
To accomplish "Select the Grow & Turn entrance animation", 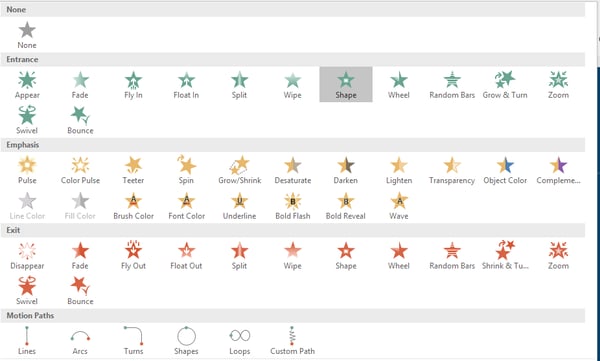I will [505, 85].
